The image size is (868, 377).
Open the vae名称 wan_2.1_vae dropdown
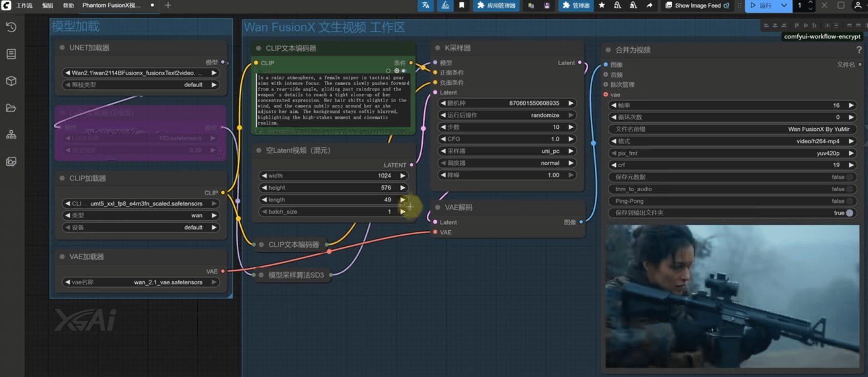140,282
